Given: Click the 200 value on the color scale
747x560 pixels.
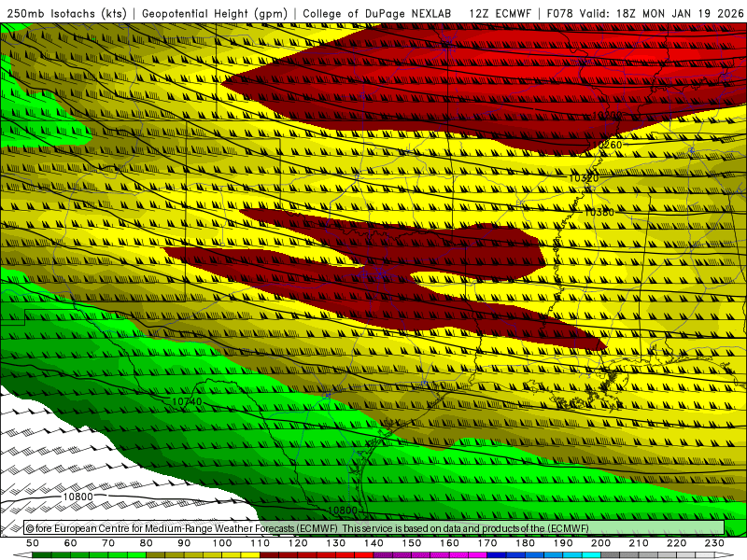Looking at the screenshot, I should pos(600,543).
